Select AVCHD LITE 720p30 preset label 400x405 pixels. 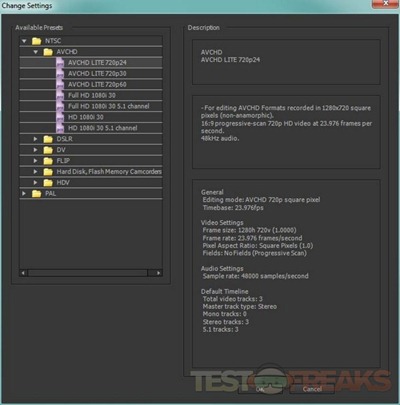(x=97, y=74)
